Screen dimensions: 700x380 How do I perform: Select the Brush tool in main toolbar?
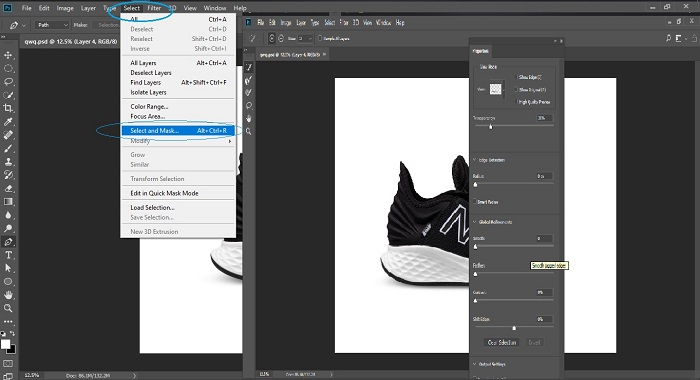click(8, 148)
